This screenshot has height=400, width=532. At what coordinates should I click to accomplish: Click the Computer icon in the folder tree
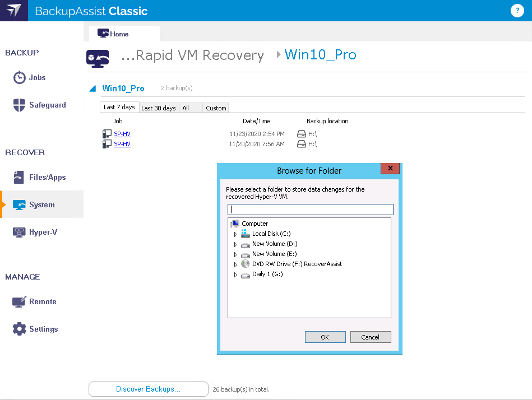(x=235, y=224)
